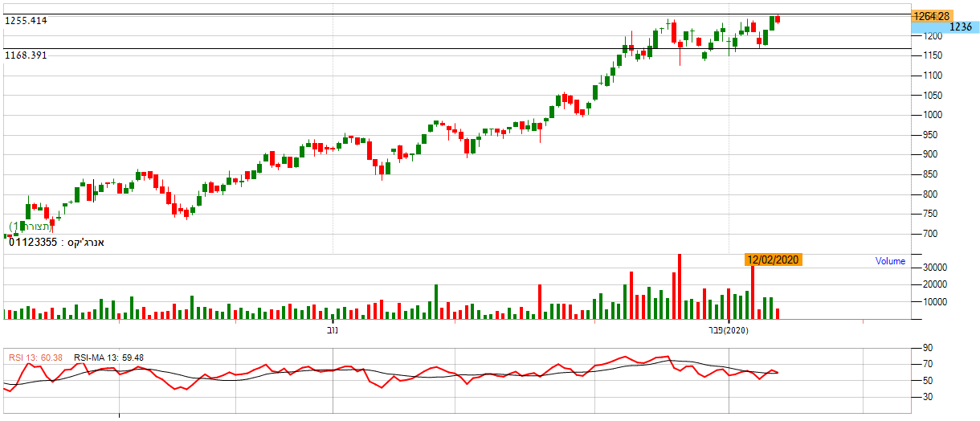Click the נוב month label on time axis
Screen dimensions: 980x421
coord(333,330)
